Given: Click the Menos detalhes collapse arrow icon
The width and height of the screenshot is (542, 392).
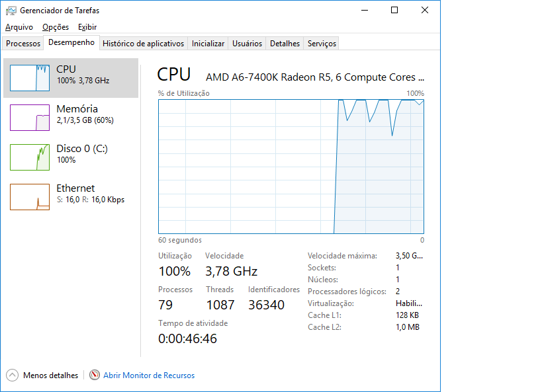Looking at the screenshot, I should point(13,375).
